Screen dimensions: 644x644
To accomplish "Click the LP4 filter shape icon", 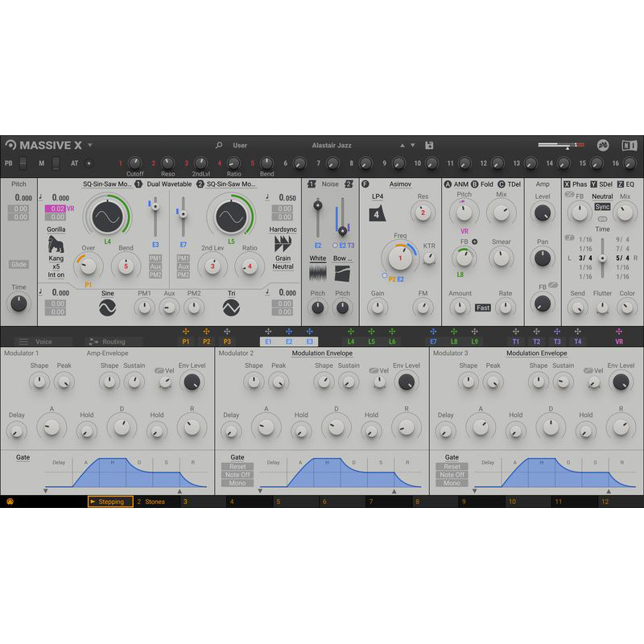I will click(x=377, y=214).
